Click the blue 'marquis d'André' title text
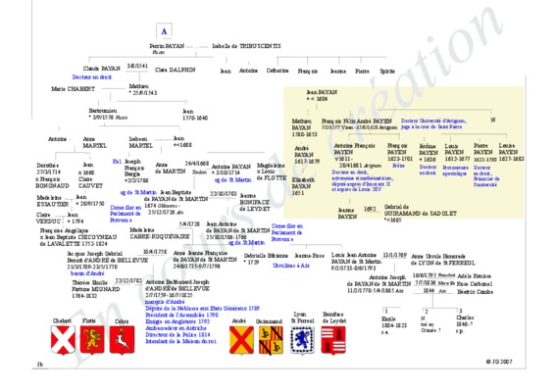The height and width of the screenshot is (392, 555). tap(165, 302)
